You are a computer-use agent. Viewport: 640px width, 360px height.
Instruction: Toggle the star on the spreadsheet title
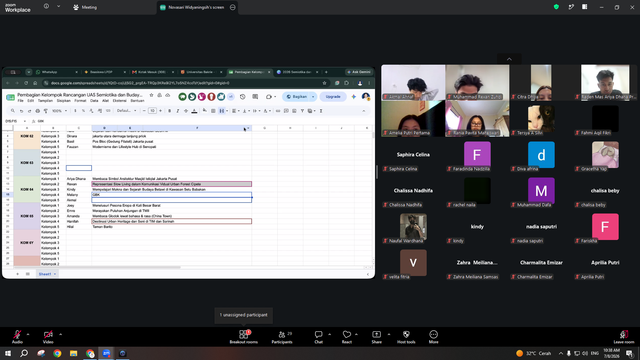click(151, 95)
